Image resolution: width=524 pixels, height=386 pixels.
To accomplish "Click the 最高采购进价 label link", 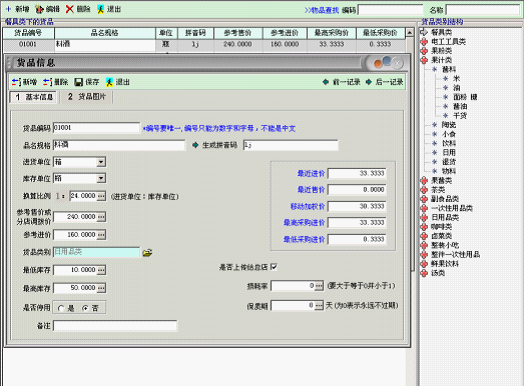I will (x=304, y=223).
